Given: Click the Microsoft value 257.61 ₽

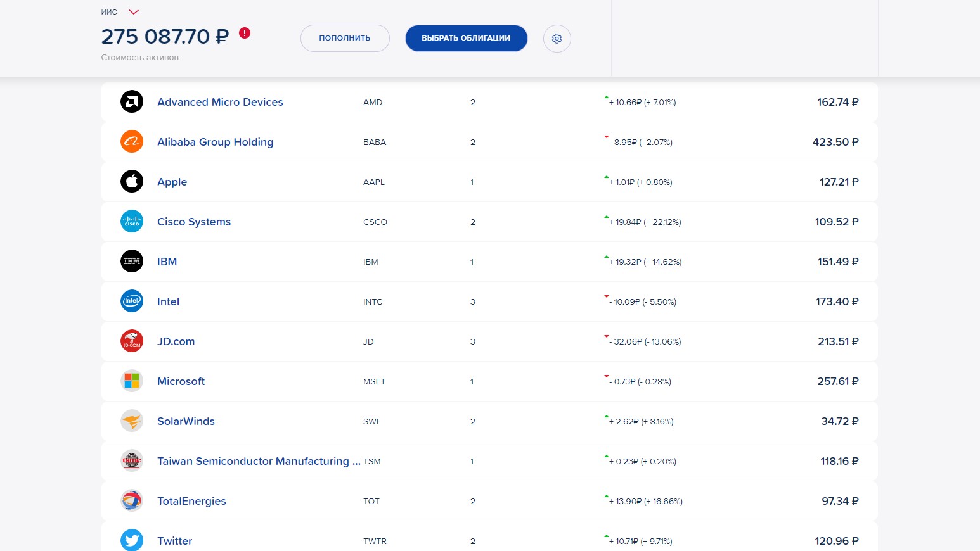Looking at the screenshot, I should click(838, 381).
